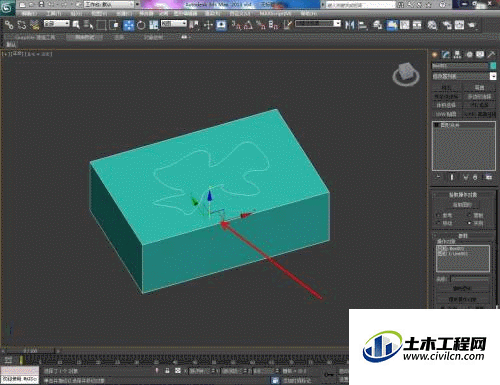
Task: Click Use Pivot Point Center icon
Action: (x=194, y=25)
